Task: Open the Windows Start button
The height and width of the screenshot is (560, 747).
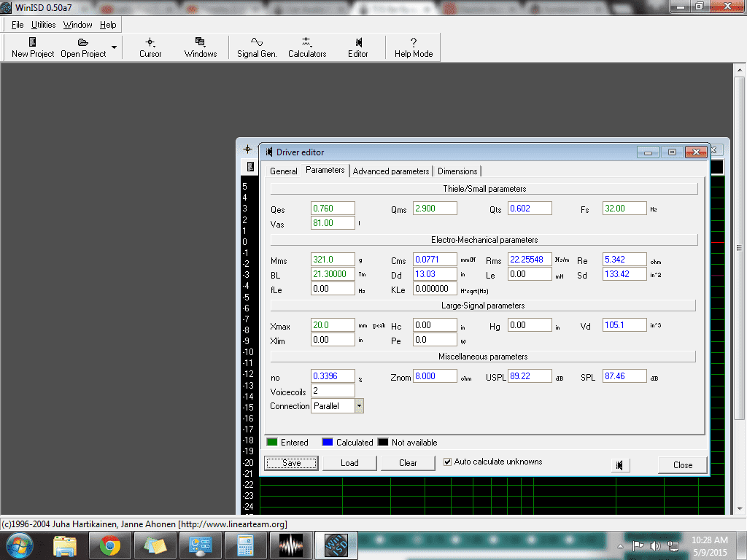Action: (x=19, y=545)
